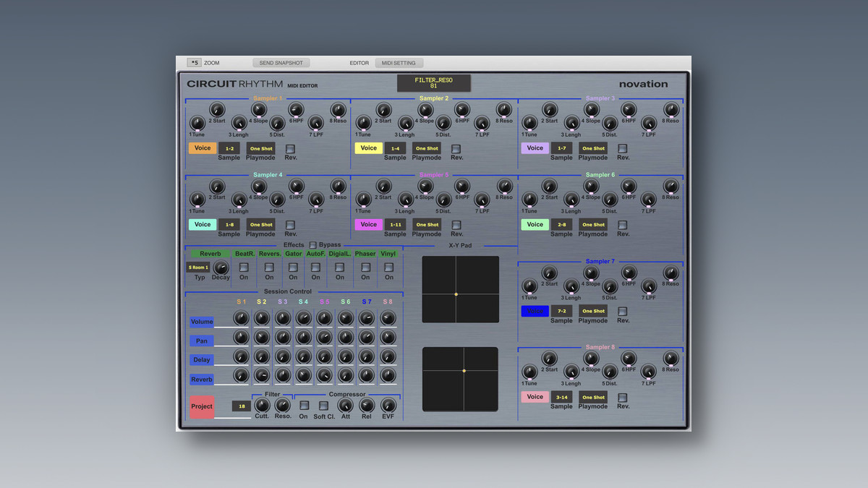The width and height of the screenshot is (868, 488).
Task: Click the Compressor Rel knob
Action: [x=367, y=405]
